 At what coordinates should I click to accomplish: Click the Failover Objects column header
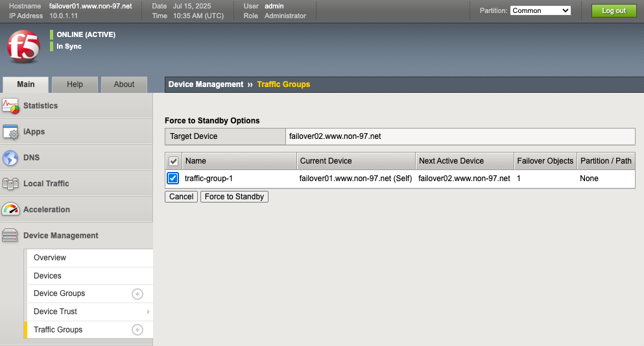[545, 161]
